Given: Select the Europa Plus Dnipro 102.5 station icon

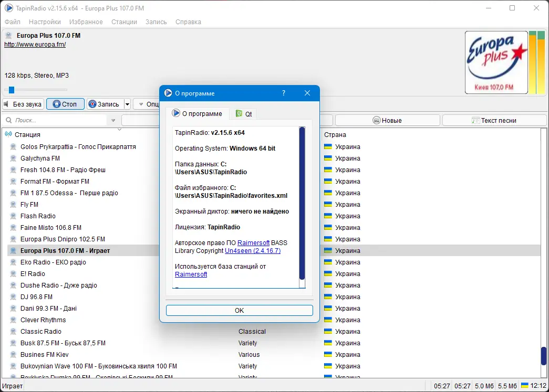Looking at the screenshot, I should coord(13,239).
